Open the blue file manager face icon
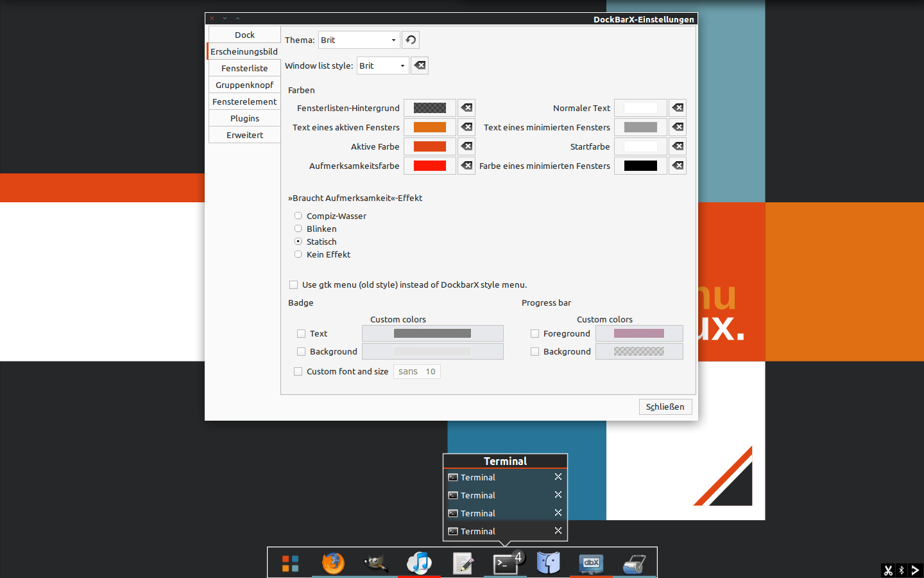Image resolution: width=924 pixels, height=578 pixels. point(549,563)
